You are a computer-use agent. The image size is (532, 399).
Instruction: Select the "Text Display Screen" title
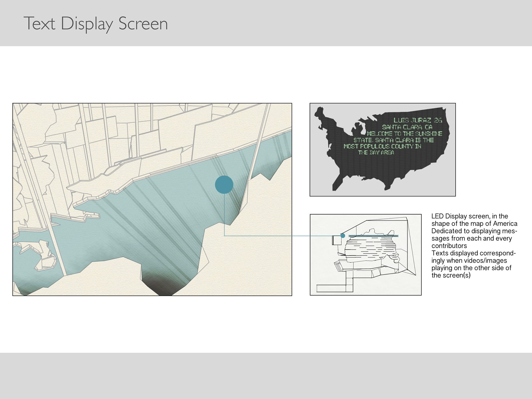coord(96,24)
